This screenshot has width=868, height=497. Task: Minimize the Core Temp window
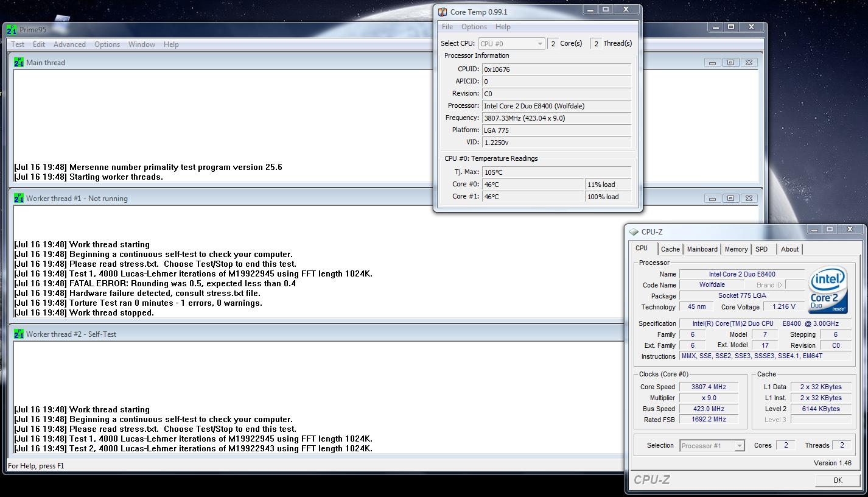coord(590,10)
